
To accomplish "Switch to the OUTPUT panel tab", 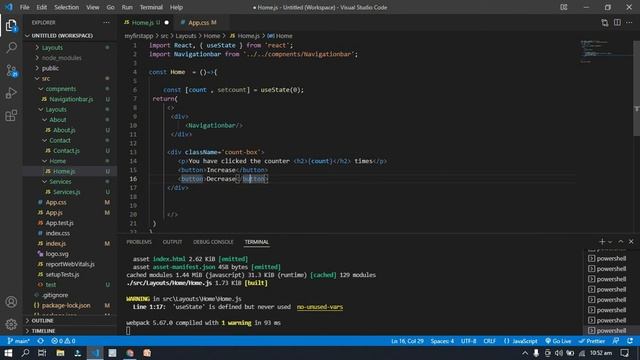I will (x=172, y=242).
